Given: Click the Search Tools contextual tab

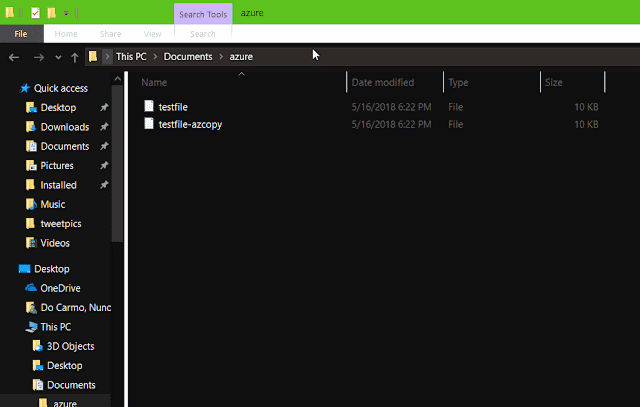Looking at the screenshot, I should pyautogui.click(x=203, y=14).
